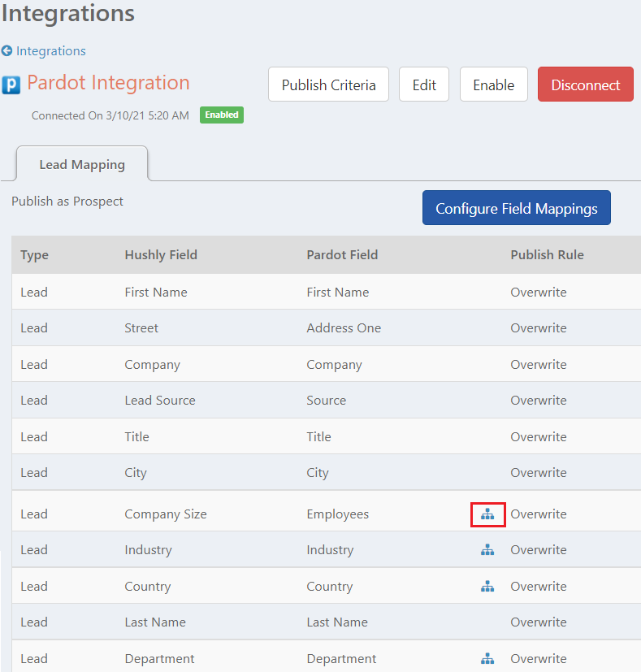Click the green Enabled status badge

pyautogui.click(x=222, y=115)
